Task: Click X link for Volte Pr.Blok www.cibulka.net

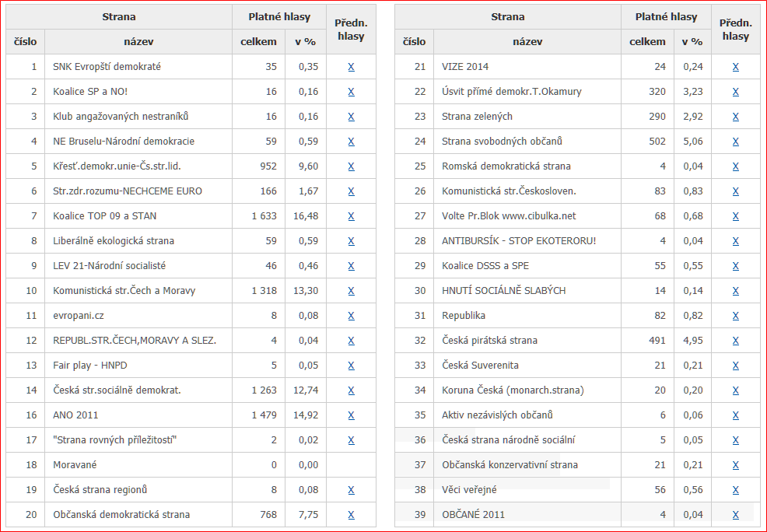Action: [736, 217]
